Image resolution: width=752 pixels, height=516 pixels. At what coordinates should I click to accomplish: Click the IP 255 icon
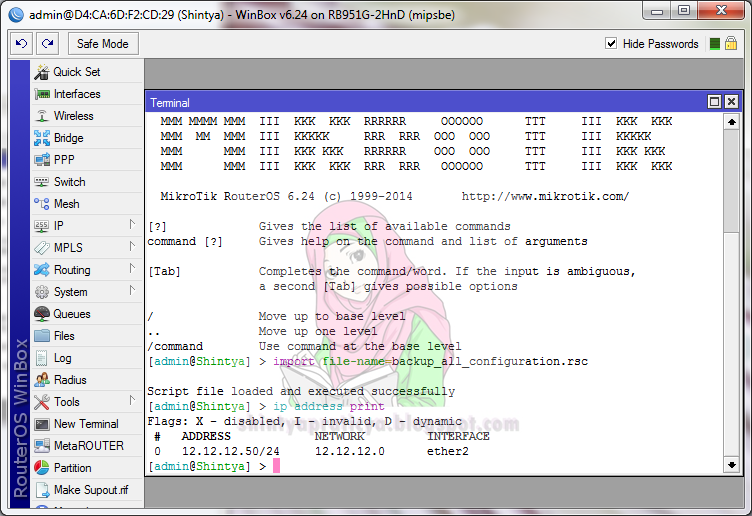(x=42, y=226)
